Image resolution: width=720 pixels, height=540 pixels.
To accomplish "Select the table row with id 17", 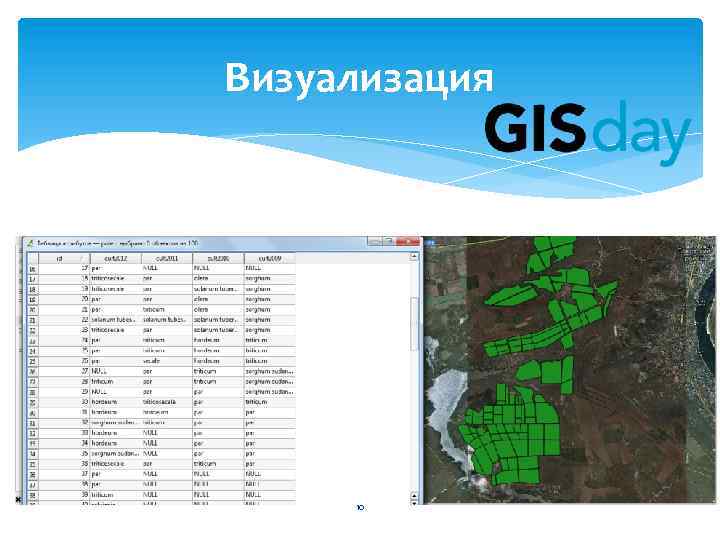I will click(162, 268).
